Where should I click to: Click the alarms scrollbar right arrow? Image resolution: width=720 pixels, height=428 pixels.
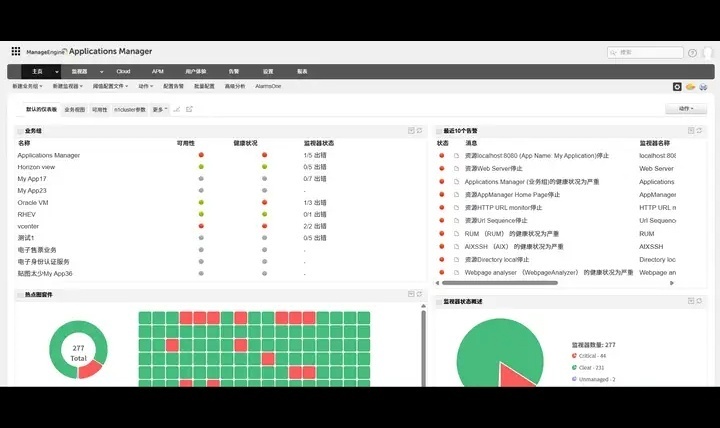click(x=672, y=283)
